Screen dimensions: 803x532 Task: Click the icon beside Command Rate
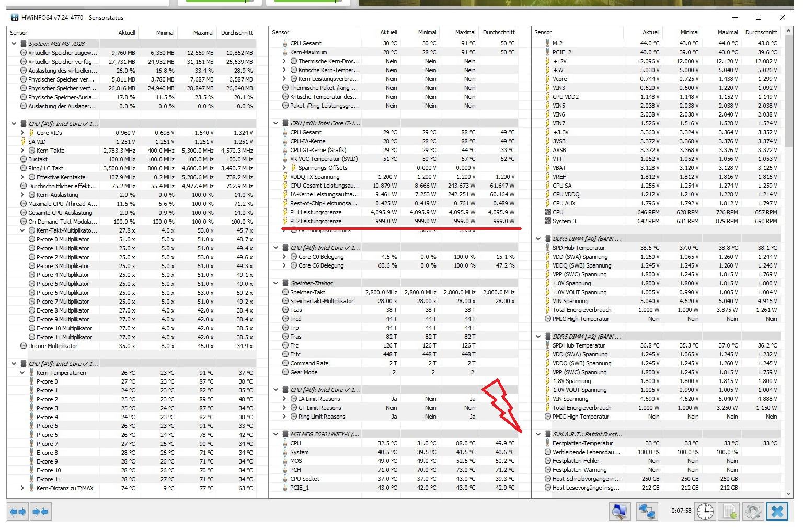(x=285, y=363)
